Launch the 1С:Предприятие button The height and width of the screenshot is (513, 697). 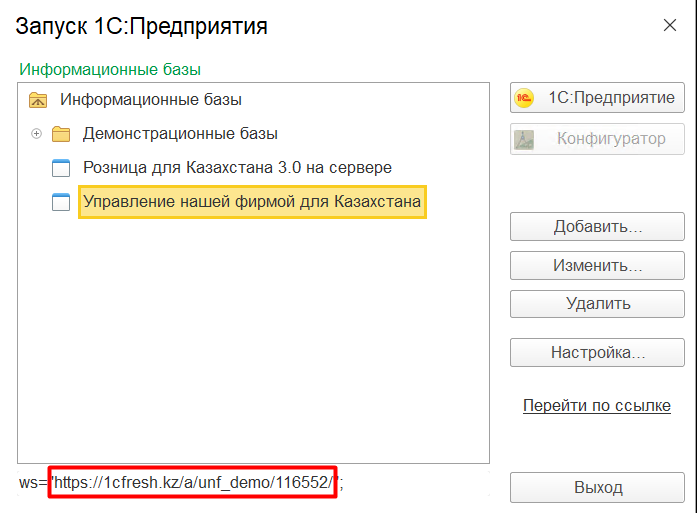coord(597,97)
